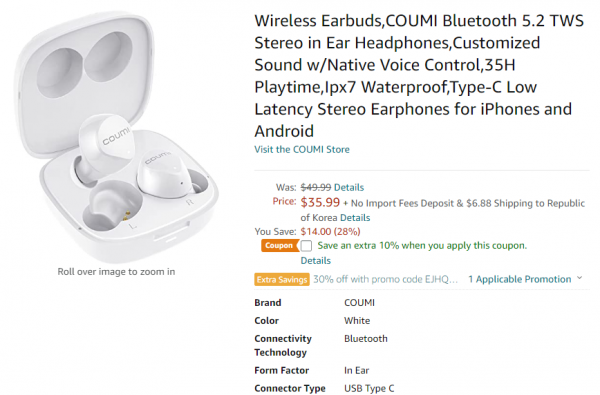Click the 'Roll over image to zoom in' caption
This screenshot has height=395, width=600.
pos(116,272)
